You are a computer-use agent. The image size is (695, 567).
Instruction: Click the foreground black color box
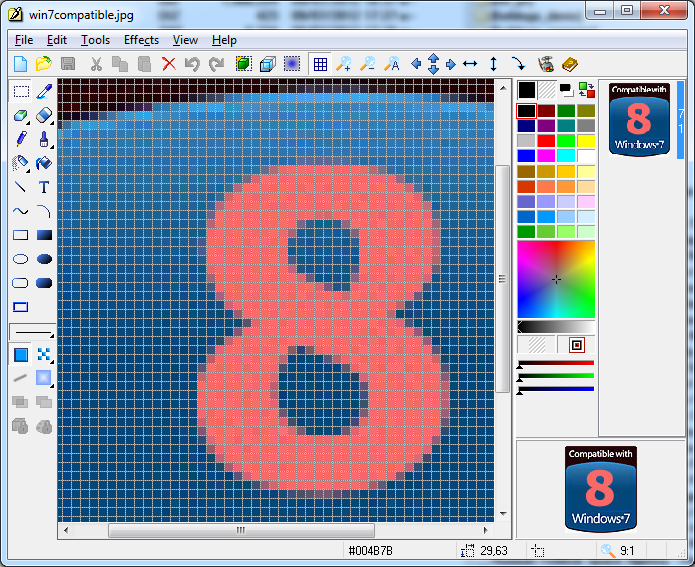pyautogui.click(x=527, y=90)
